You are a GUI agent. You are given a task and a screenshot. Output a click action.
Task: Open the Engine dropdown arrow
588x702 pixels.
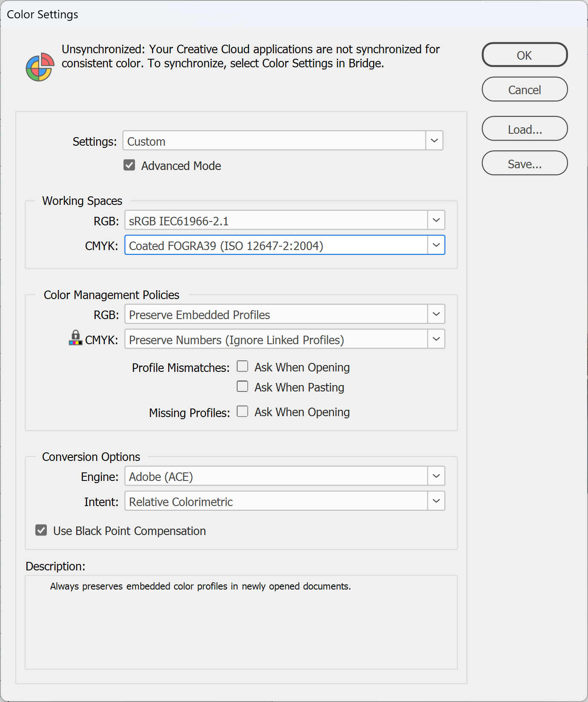436,476
